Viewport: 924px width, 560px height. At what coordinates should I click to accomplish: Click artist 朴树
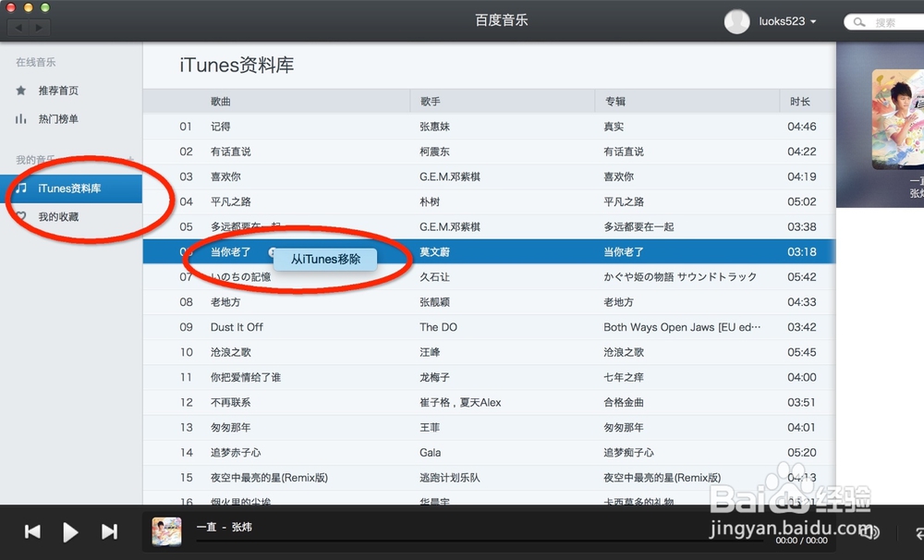tap(430, 201)
